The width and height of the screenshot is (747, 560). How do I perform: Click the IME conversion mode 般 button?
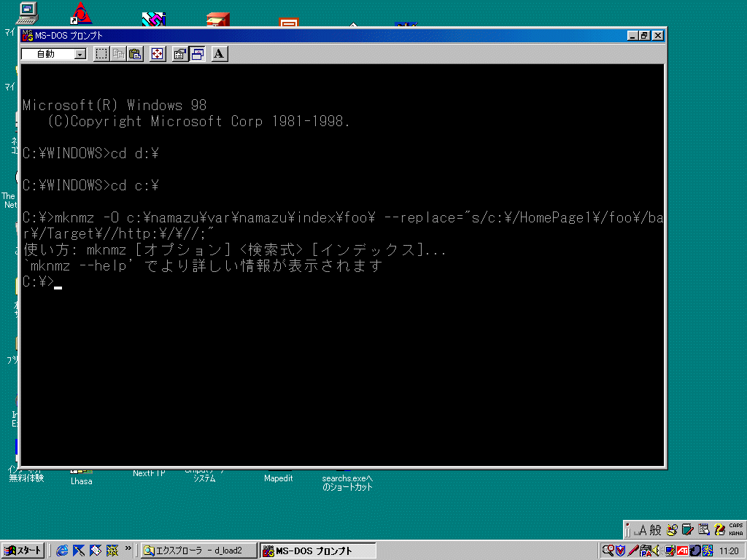[x=656, y=530]
